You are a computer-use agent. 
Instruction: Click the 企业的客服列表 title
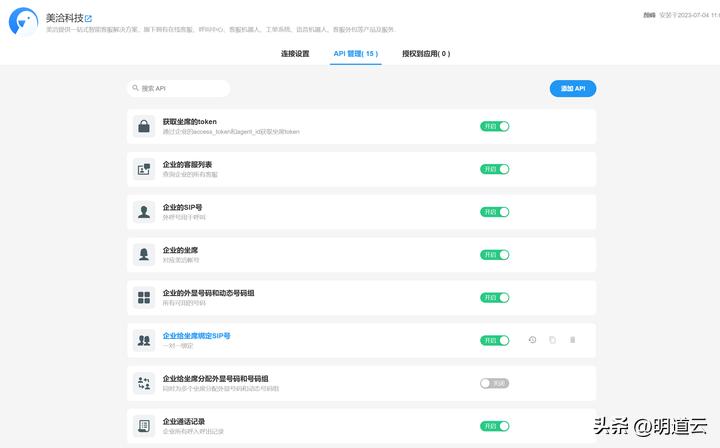pos(187,164)
